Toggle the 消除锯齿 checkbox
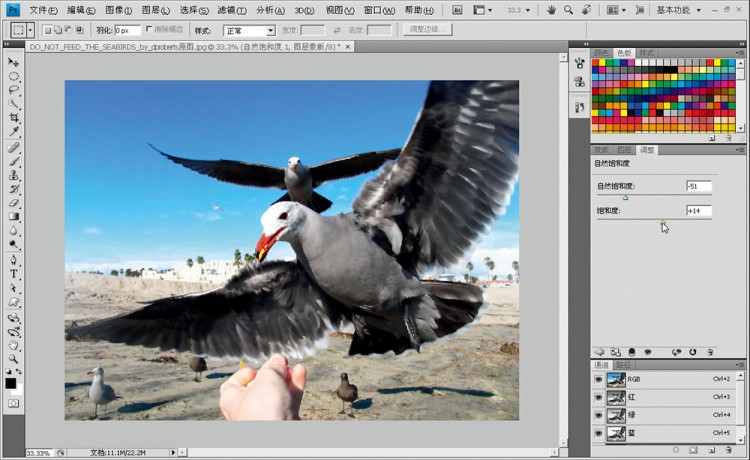The height and width of the screenshot is (460, 750). (x=149, y=30)
